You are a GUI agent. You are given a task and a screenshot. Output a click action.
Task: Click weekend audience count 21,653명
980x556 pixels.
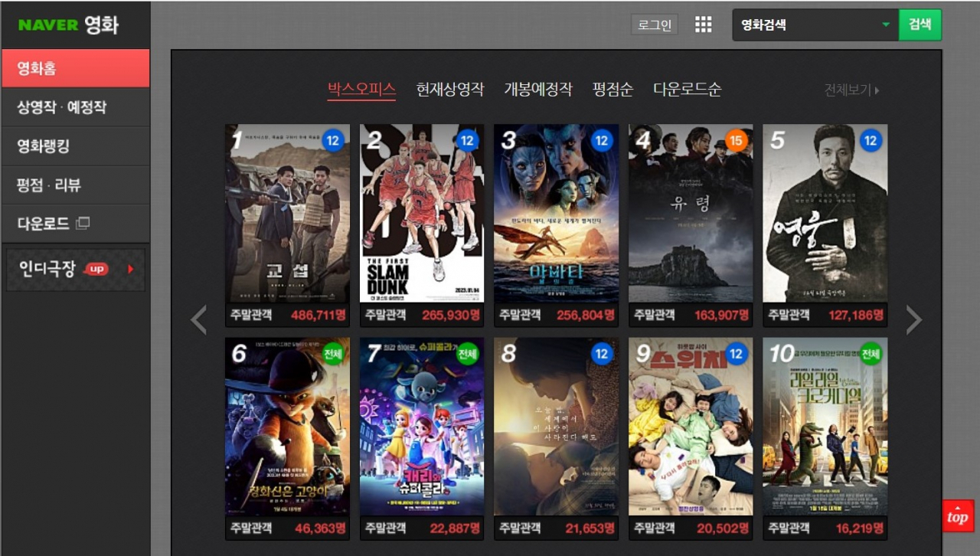pos(590,528)
